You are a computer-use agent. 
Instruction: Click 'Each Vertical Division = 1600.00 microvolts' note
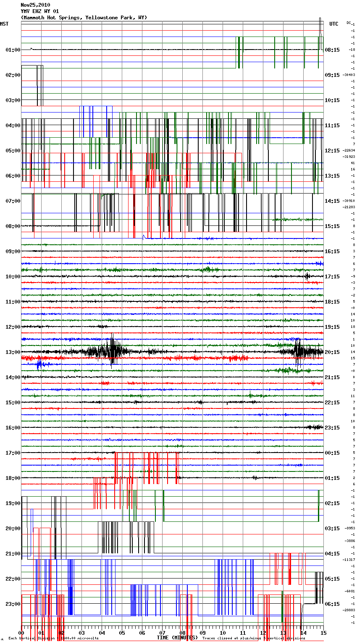(53, 639)
